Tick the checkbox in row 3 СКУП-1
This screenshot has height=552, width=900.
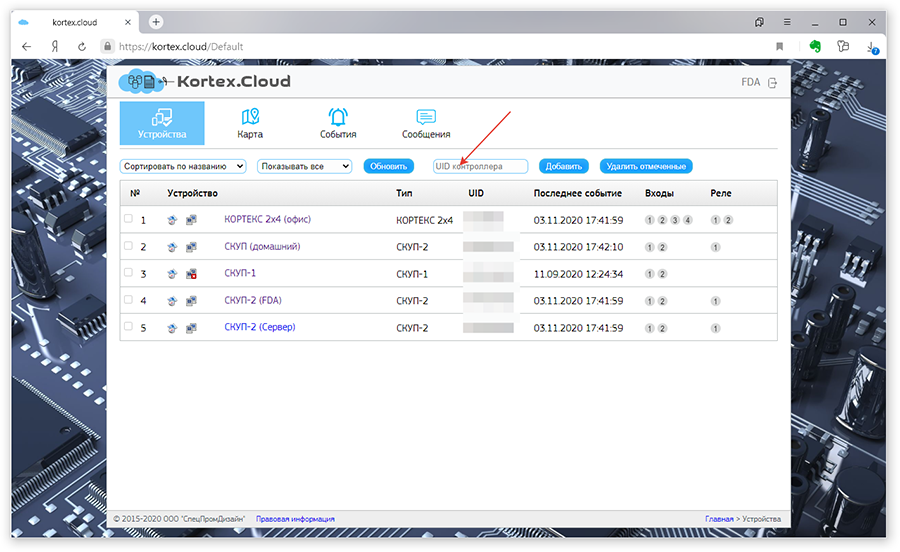point(128,273)
